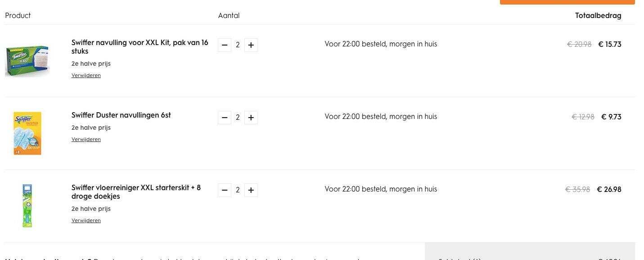Screen dimensions: 644x260
Task: Open Swiffer Duster navullingen 6st title
Action: [121, 115]
